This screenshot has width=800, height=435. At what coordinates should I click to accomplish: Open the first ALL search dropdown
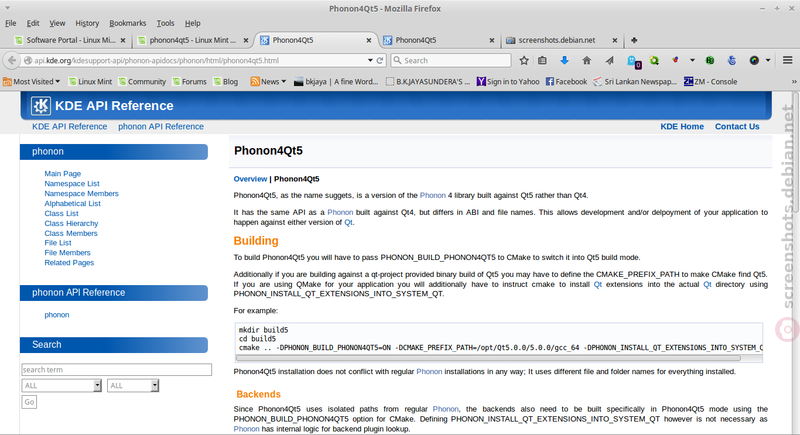click(61, 386)
